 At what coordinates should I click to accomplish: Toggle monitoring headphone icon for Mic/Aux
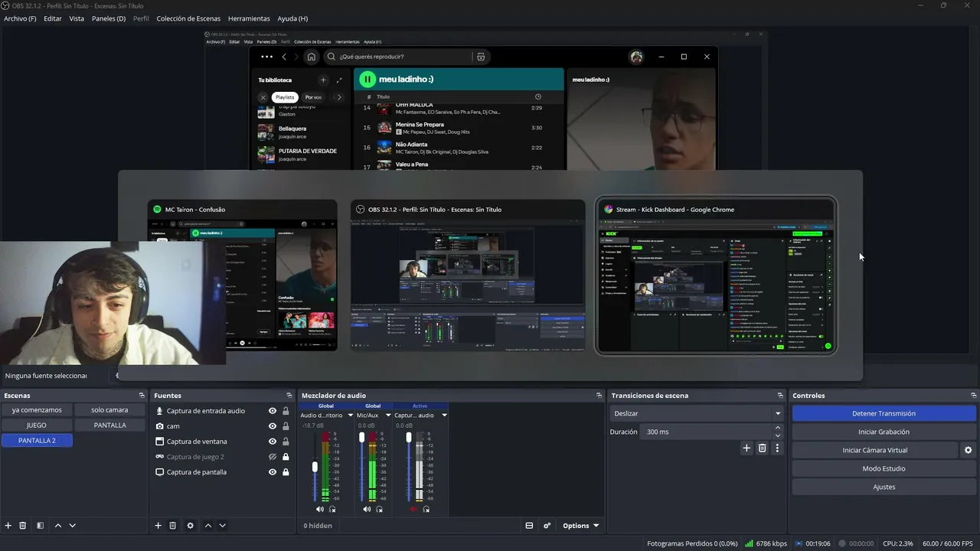point(379,509)
